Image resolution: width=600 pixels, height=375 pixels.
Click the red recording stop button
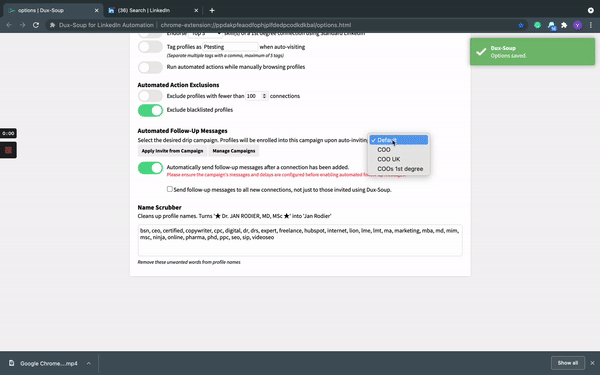[8, 150]
